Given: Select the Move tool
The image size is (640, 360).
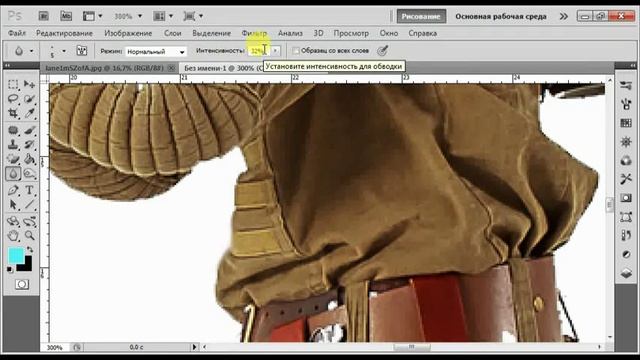Looking at the screenshot, I should [x=29, y=84].
